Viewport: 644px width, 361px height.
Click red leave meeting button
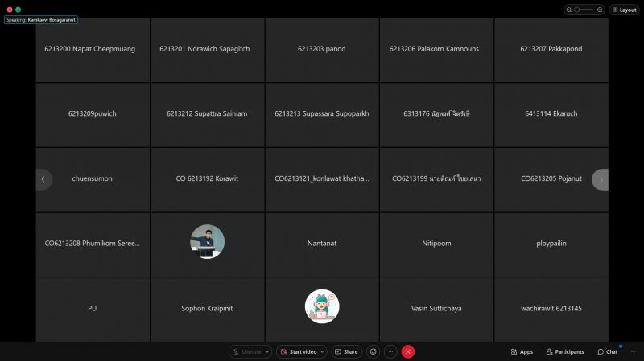[408, 351]
